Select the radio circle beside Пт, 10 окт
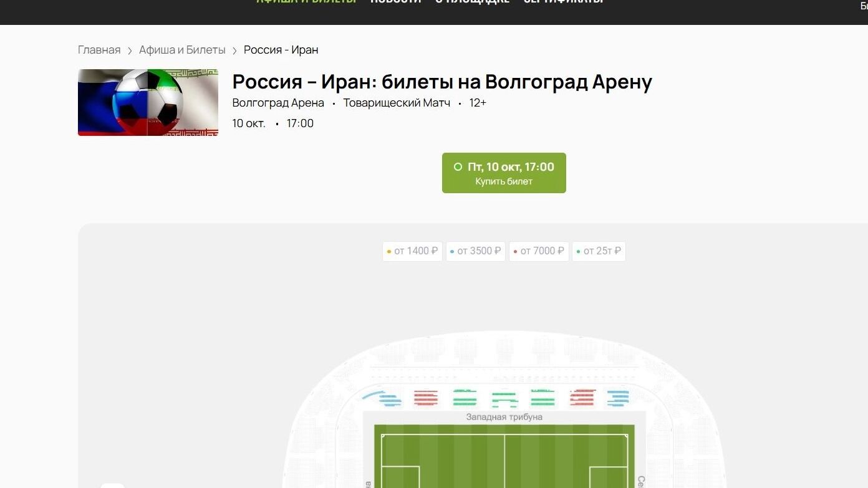 pos(458,167)
